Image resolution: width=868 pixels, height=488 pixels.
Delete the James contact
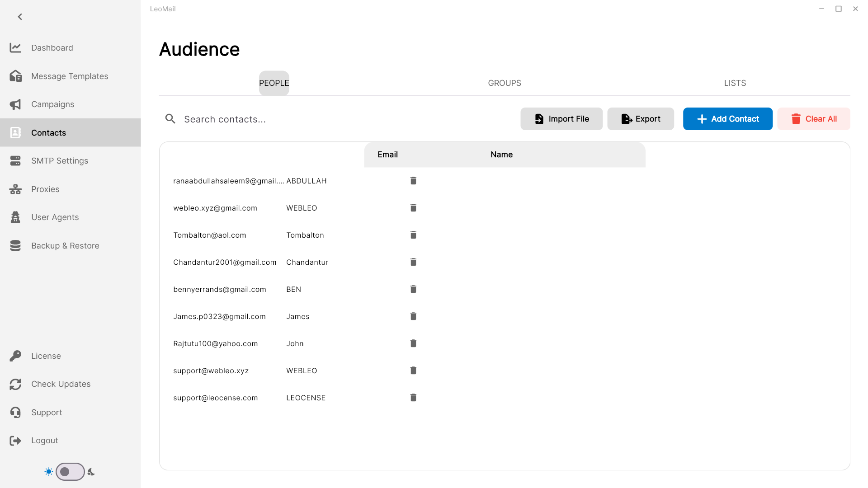pos(413,316)
